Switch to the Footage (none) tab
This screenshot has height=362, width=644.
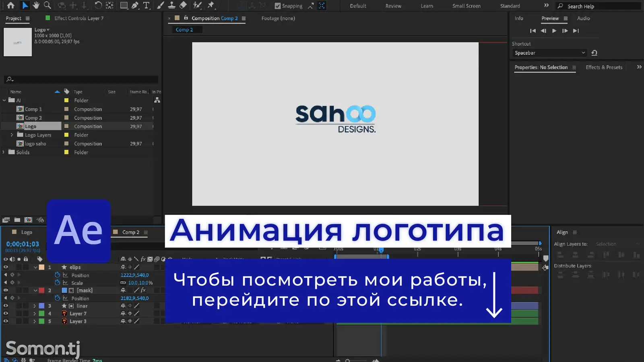pos(278,19)
